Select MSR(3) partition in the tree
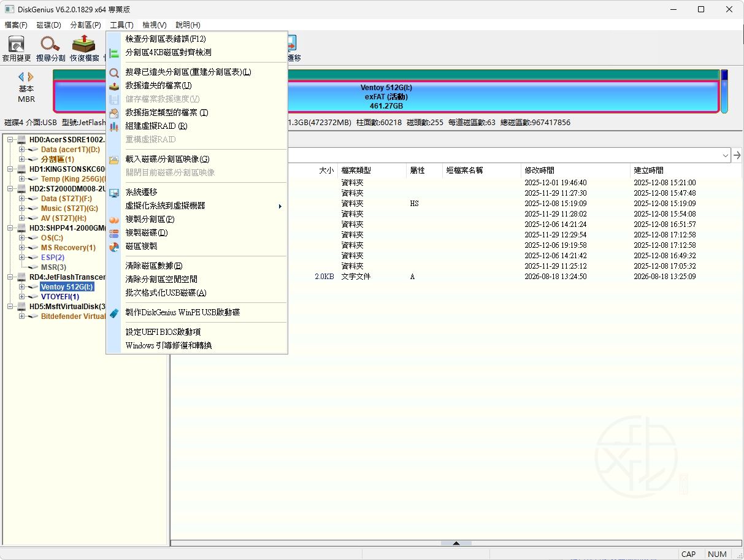This screenshot has width=744, height=560. point(53,267)
